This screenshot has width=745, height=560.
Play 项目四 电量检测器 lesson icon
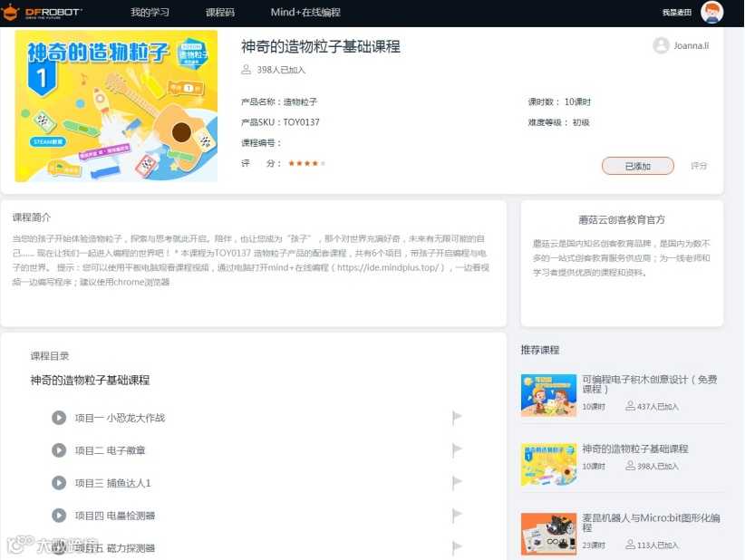point(59,515)
